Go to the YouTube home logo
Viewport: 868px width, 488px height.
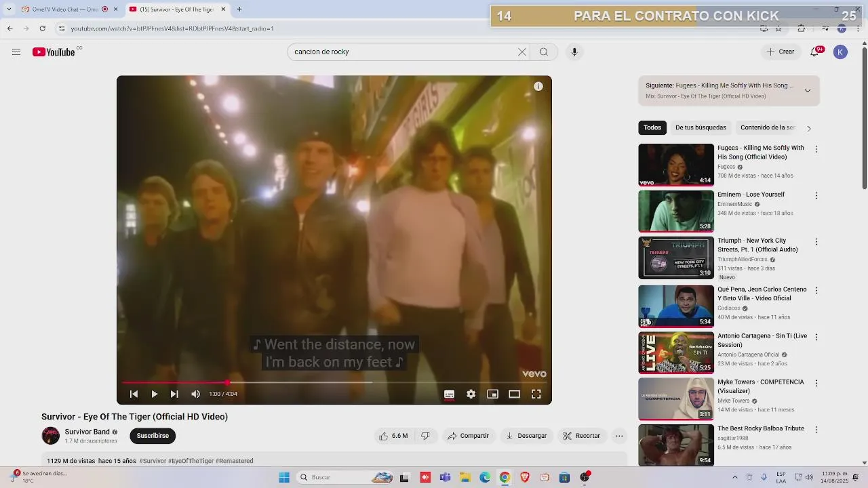coord(54,52)
